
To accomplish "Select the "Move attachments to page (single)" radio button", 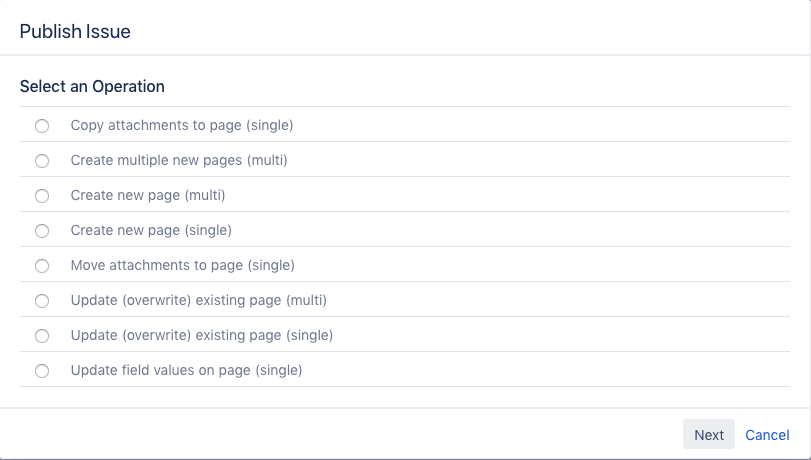I will pos(42,266).
